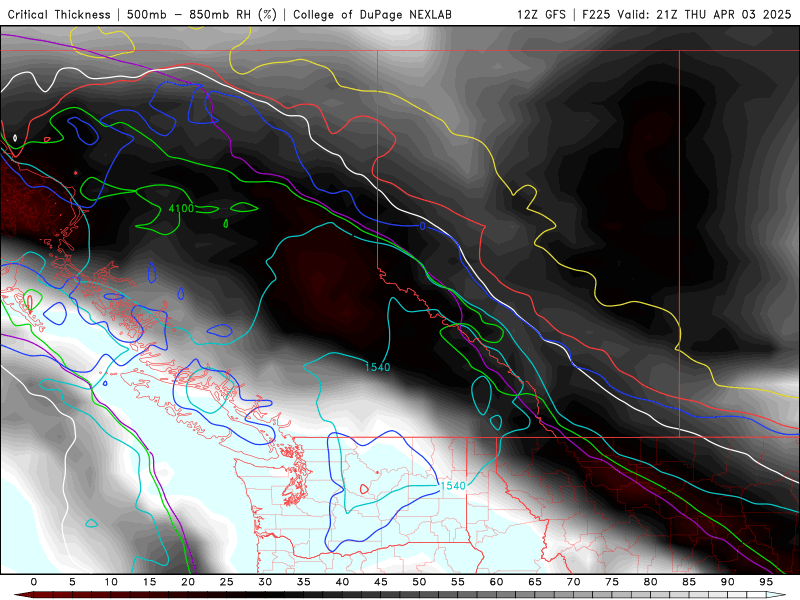Click the "College of DuPage NEXLAB" credit
This screenshot has height=600, width=800.
(x=372, y=14)
